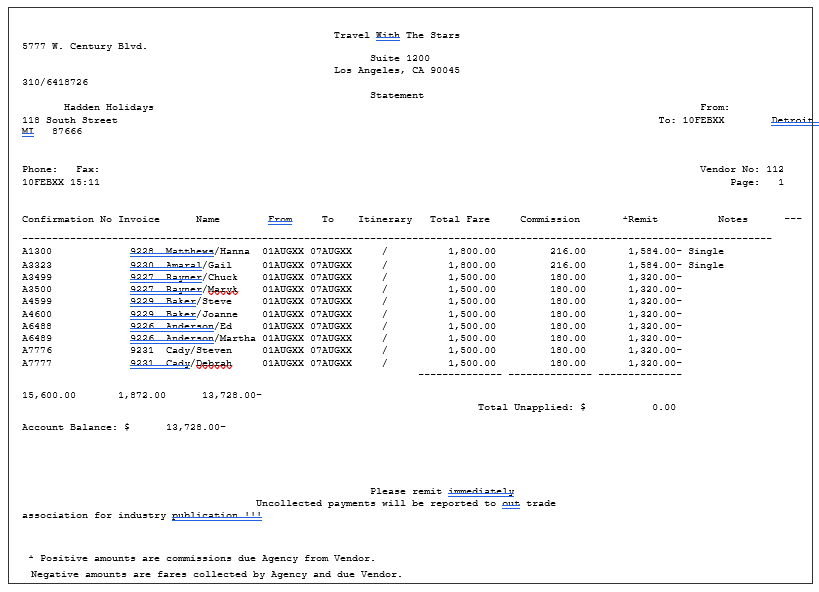Click the 'Phone: Fax:' line
This screenshot has width=819, height=592.
click(x=61, y=169)
